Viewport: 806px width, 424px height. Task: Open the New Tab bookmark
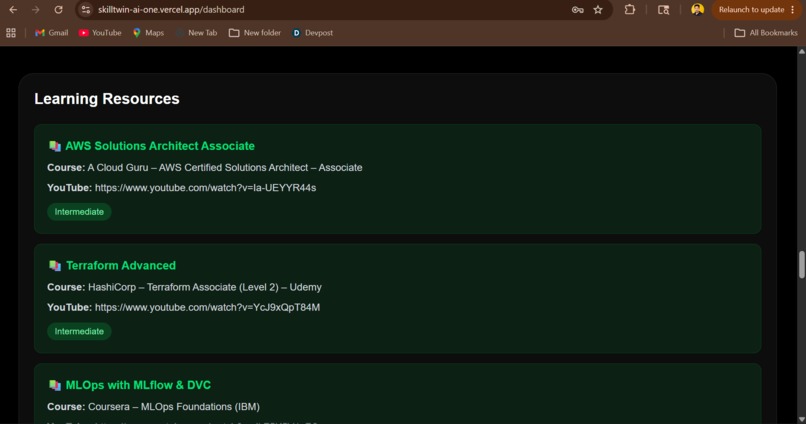[197, 33]
